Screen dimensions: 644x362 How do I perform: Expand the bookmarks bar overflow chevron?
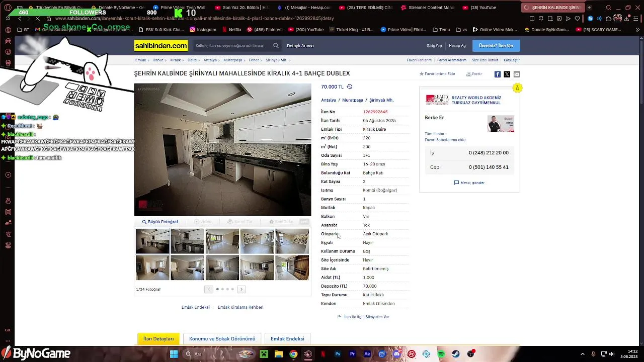(x=637, y=30)
